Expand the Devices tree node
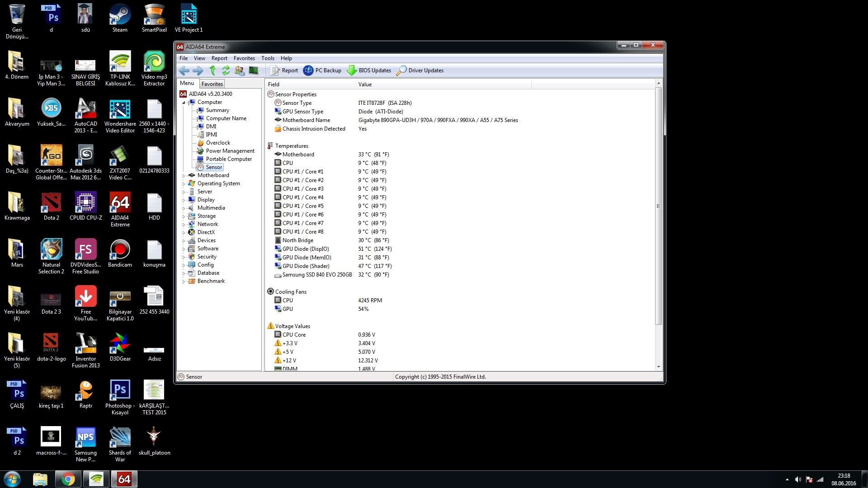The image size is (868, 488). [184, 241]
